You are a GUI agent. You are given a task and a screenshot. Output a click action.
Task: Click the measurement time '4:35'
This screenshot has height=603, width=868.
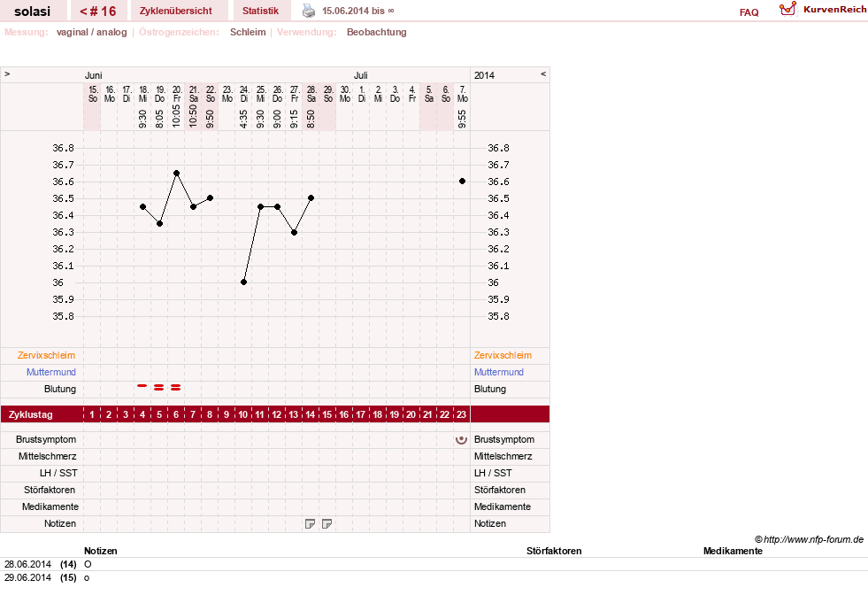click(x=243, y=119)
